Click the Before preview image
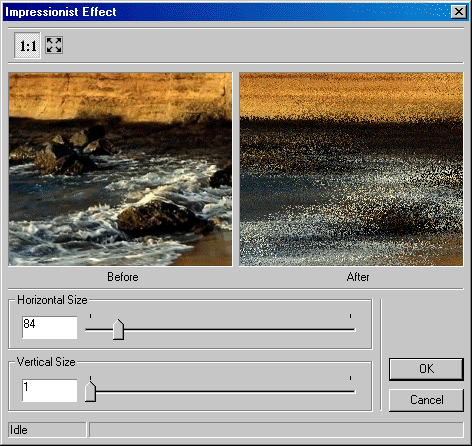The height and width of the screenshot is (446, 472). point(120,169)
